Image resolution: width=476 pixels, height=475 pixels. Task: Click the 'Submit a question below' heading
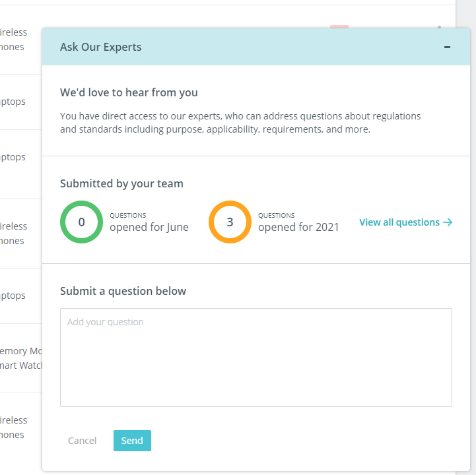[123, 291]
